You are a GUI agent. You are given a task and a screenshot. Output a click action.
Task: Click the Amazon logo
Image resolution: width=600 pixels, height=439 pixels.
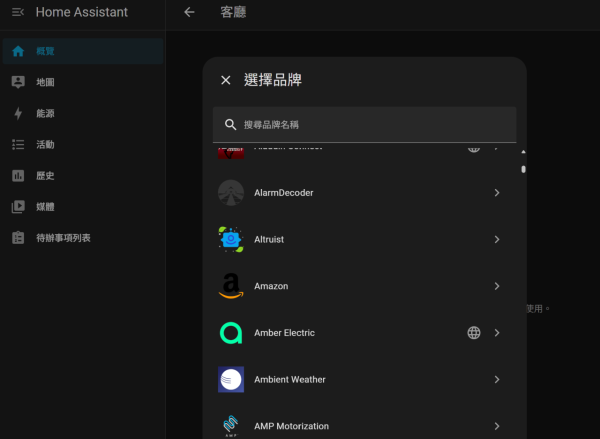(x=231, y=286)
